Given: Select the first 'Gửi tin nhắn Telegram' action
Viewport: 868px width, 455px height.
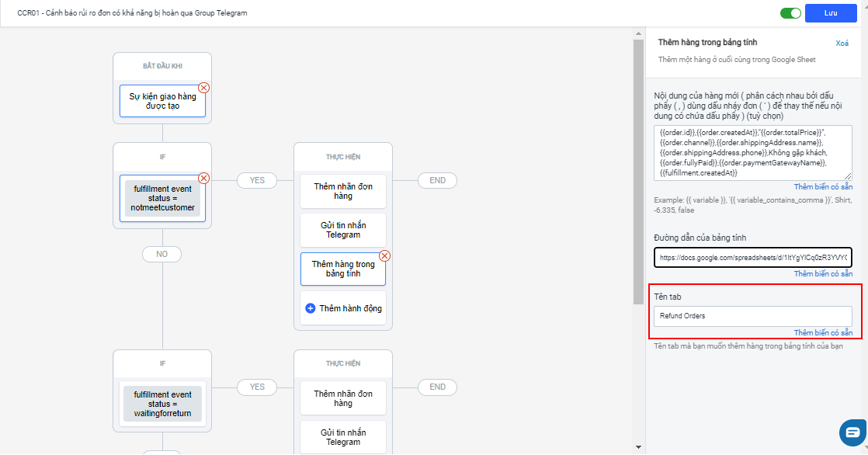Looking at the screenshot, I should [x=343, y=230].
